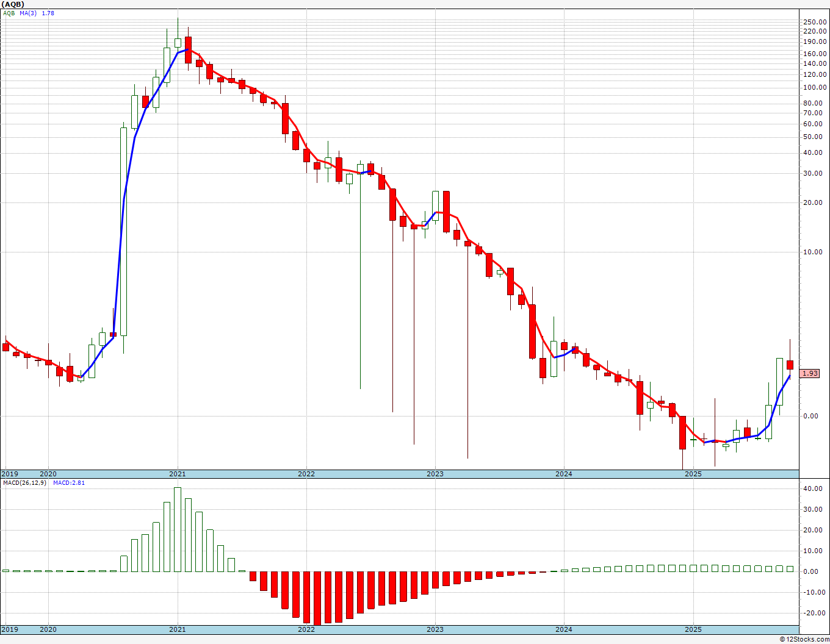830x644 pixels.
Task: Open the 12Stocks.com watermark link
Action: point(804,639)
